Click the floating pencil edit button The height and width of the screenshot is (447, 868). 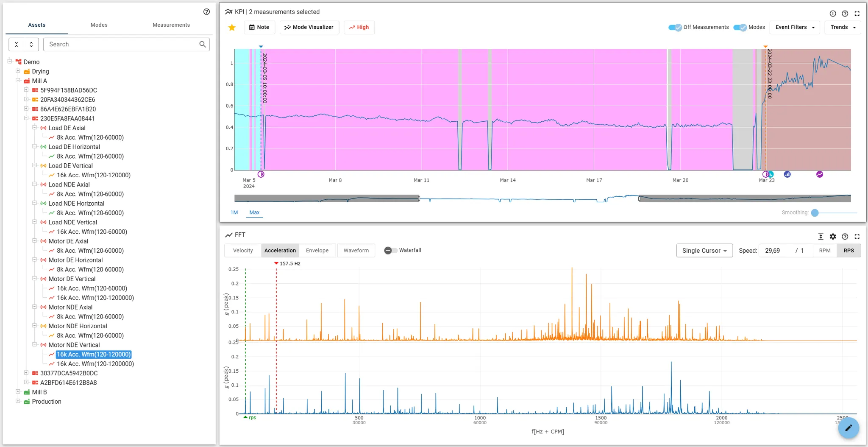(x=849, y=428)
